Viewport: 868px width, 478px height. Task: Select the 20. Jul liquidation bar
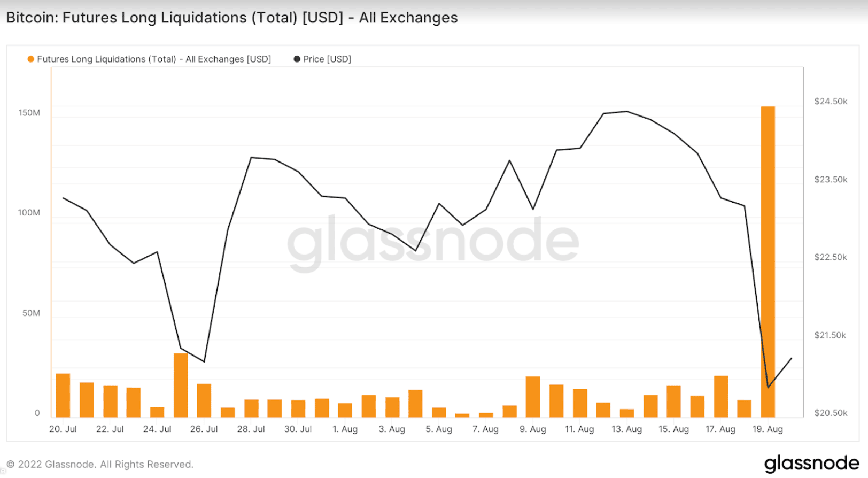[63, 395]
